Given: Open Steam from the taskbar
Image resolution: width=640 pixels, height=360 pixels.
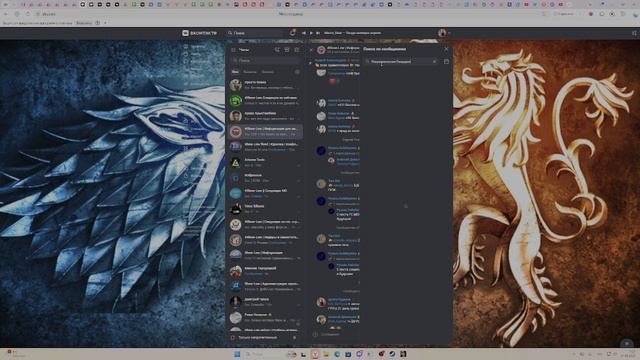Looking at the screenshot, I should tap(392, 354).
